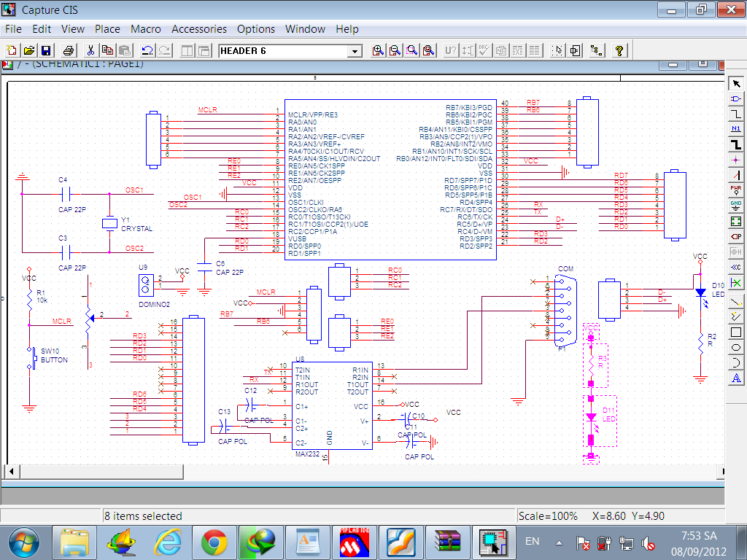This screenshot has width=747, height=560.
Task: Expand the system tray hidden icons arrow
Action: pos(559,542)
